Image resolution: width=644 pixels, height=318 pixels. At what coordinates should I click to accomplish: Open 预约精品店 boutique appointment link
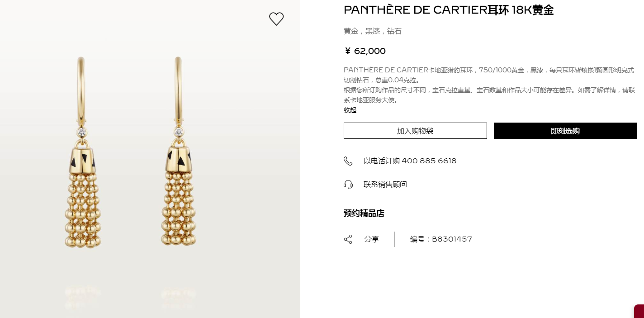(x=364, y=214)
